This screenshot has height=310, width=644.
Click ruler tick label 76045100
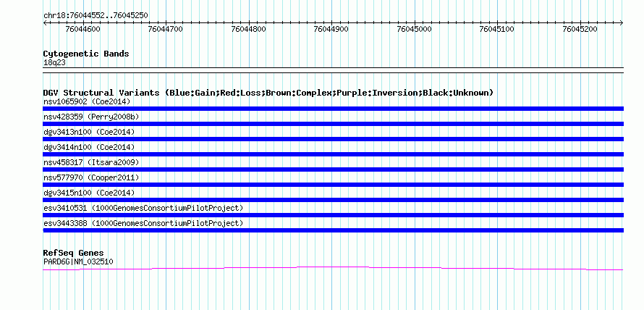pyautogui.click(x=497, y=29)
